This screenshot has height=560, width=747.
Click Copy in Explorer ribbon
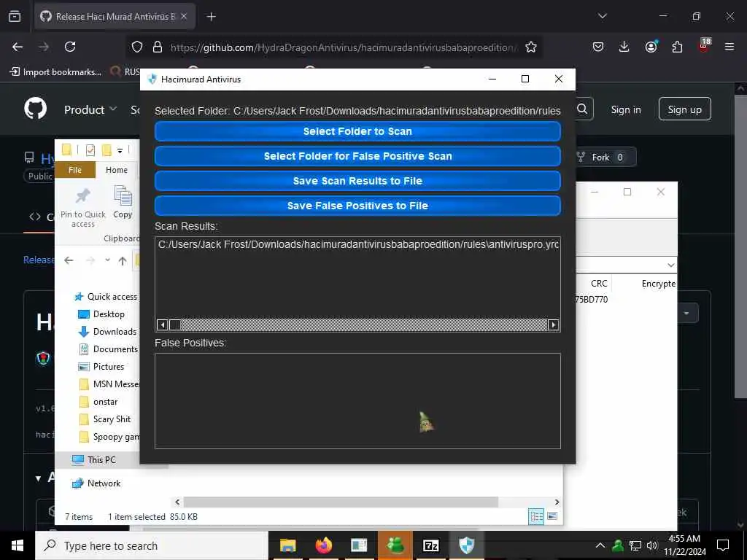[123, 203]
